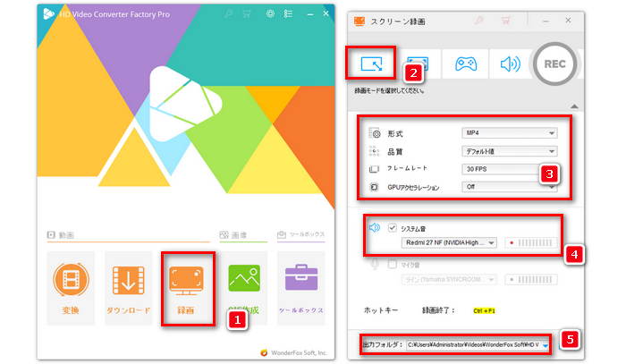Open the output folder dropdown arrow
Screen dimensions: 626x364
[x=546, y=345]
